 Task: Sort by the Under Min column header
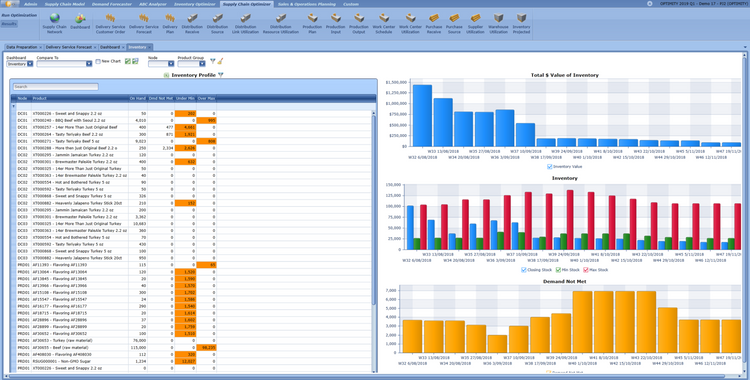click(x=185, y=98)
